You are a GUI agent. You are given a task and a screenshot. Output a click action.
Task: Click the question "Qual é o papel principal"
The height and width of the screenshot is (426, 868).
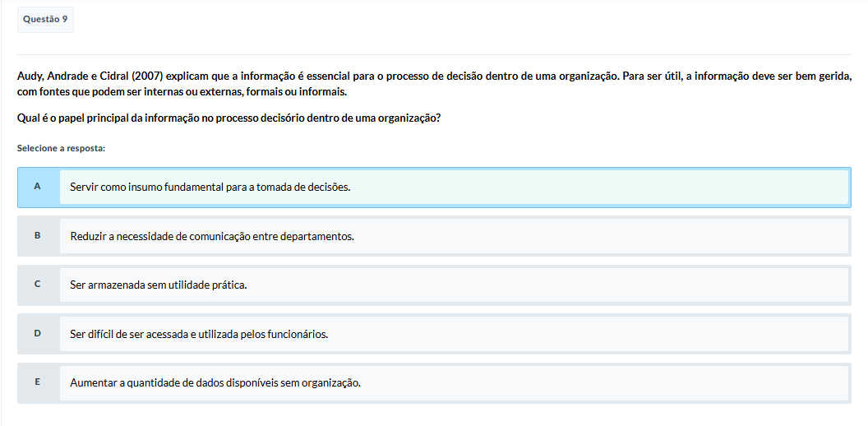point(229,118)
